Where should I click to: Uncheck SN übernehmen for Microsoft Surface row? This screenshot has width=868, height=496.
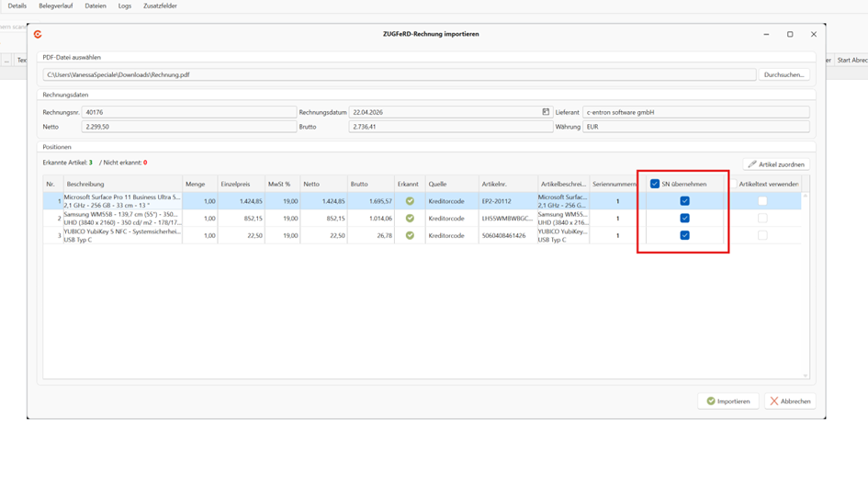click(x=685, y=201)
